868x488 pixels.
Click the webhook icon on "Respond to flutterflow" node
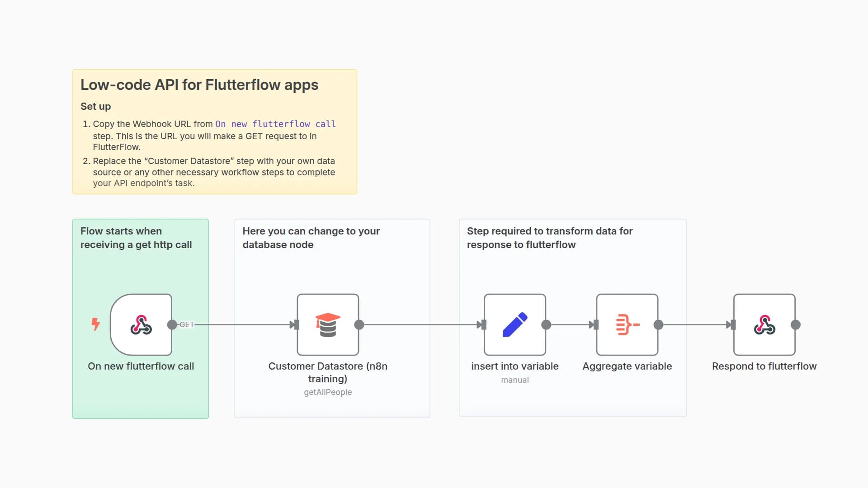[764, 324]
